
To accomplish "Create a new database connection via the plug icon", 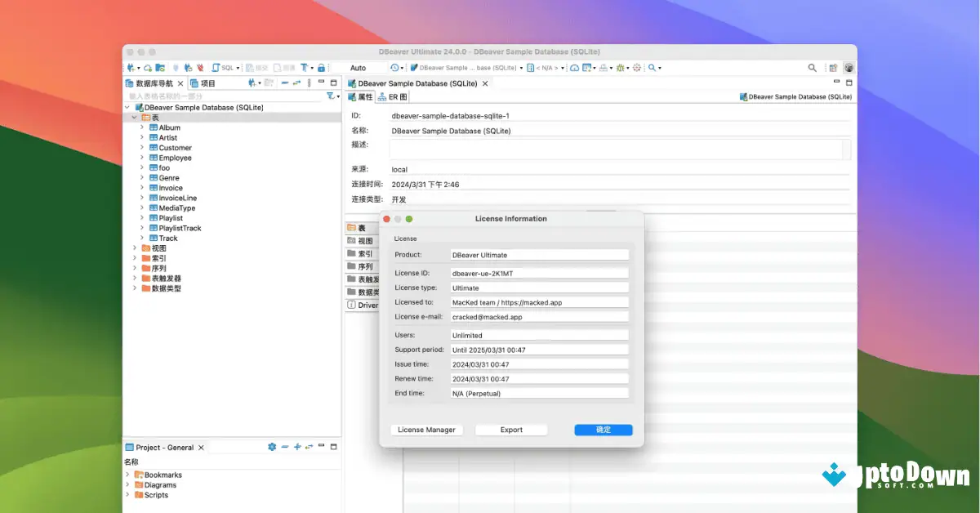I will click(x=131, y=68).
